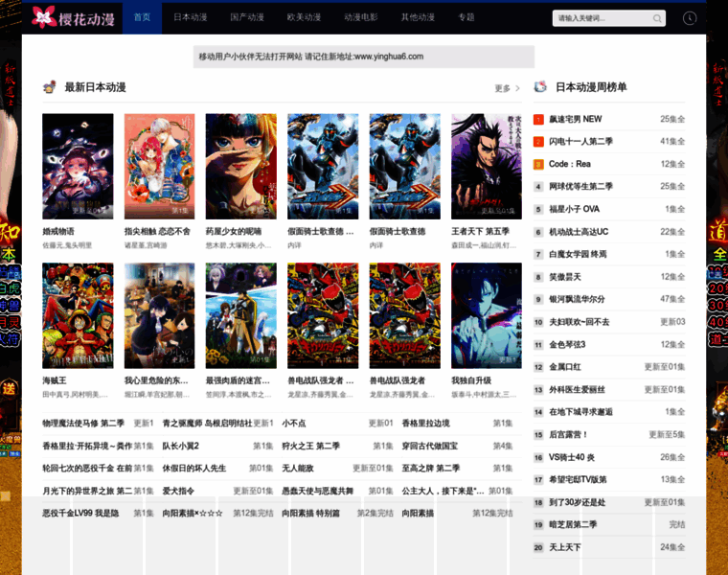Open ranking entry 银河飘流华尔分
This screenshot has width=728, height=575.
pyautogui.click(x=577, y=300)
